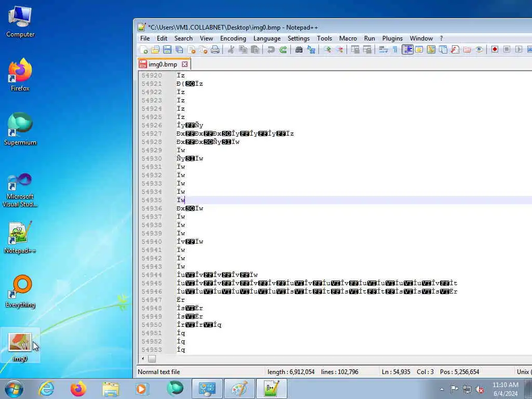Image resolution: width=532 pixels, height=399 pixels.
Task: Click the Save All toolbar icon
Action: tap(179, 50)
